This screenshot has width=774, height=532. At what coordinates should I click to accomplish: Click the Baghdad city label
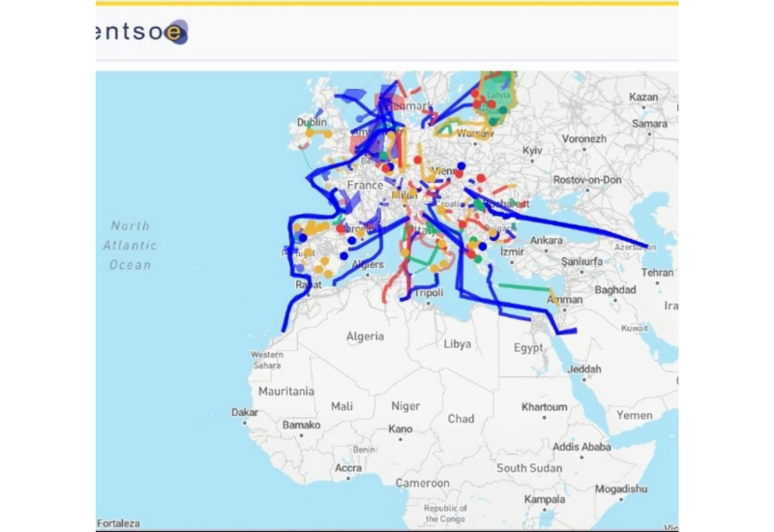[x=615, y=290]
